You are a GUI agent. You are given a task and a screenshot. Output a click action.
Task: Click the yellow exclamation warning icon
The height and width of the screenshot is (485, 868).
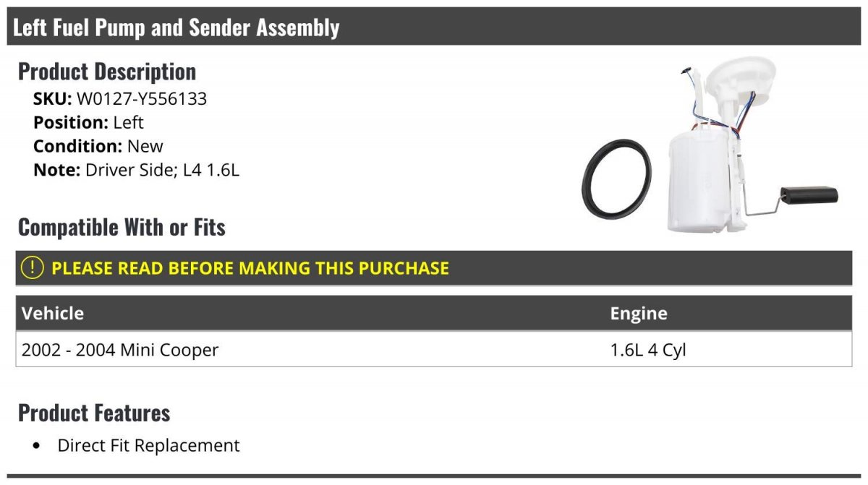[33, 267]
